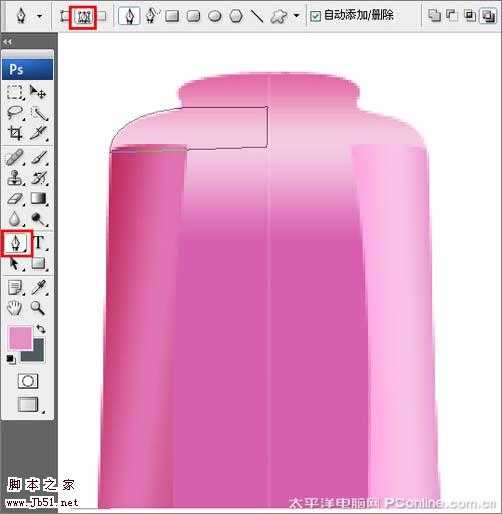Pick Rounded Rectangle tool in options bar
Screen dimensions: 502x514
[194, 16]
